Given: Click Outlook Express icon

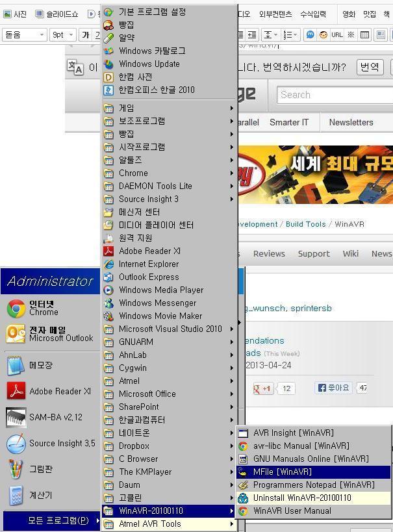Looking at the screenshot, I should (108, 277).
